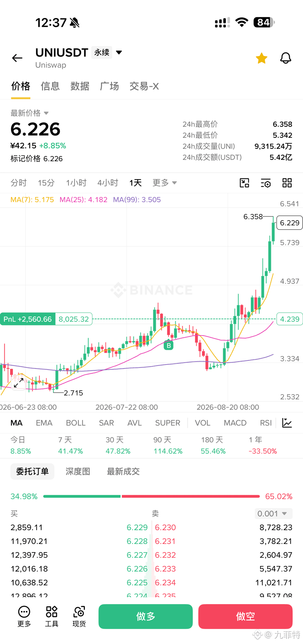Switch to the 深度图 tab
This screenshot has width=303, height=644.
point(78,471)
